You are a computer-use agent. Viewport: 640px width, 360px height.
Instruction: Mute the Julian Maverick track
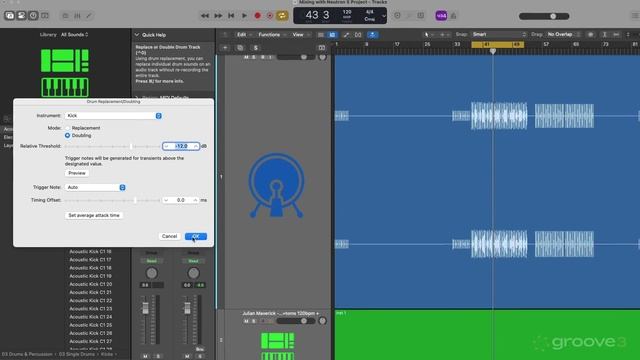(x=246, y=321)
